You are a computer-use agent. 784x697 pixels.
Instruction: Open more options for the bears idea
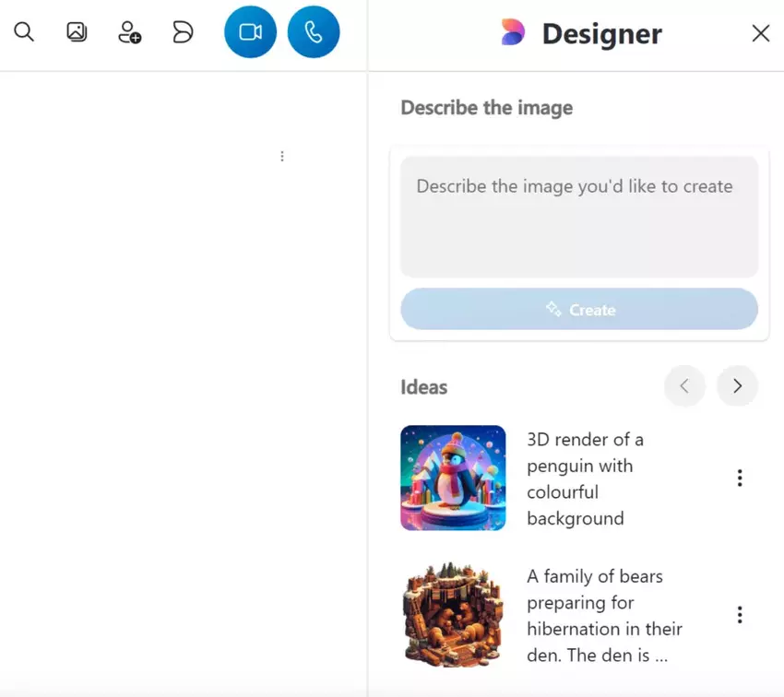click(739, 615)
